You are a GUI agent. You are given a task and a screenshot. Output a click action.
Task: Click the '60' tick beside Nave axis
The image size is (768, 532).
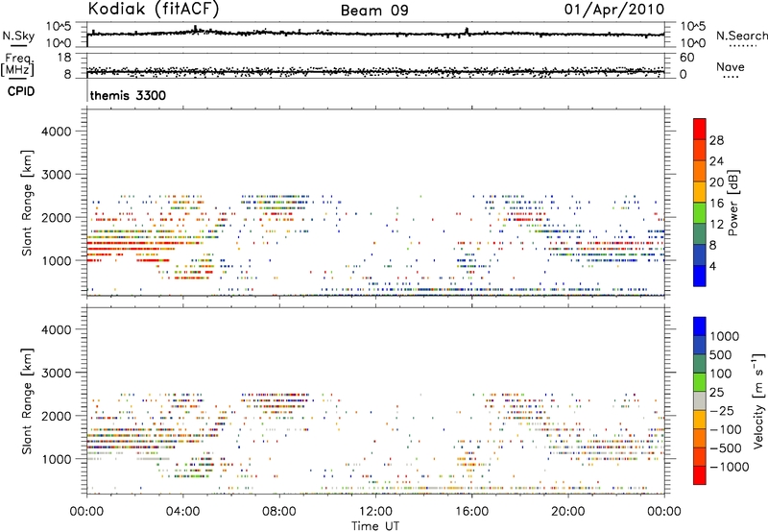point(686,58)
